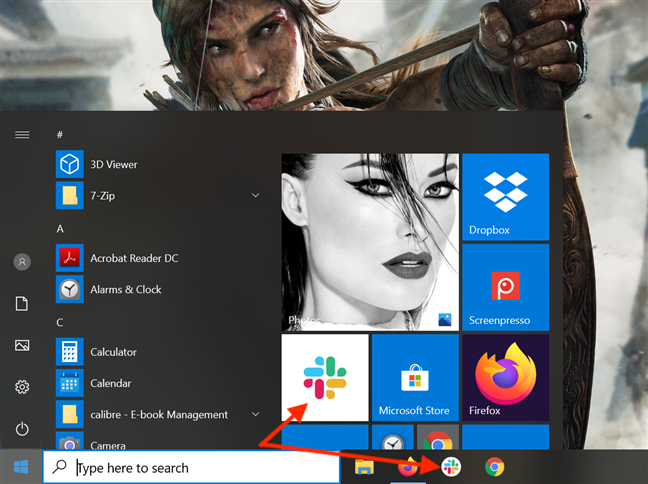
Task: Click the Photos live tile
Action: click(370, 242)
